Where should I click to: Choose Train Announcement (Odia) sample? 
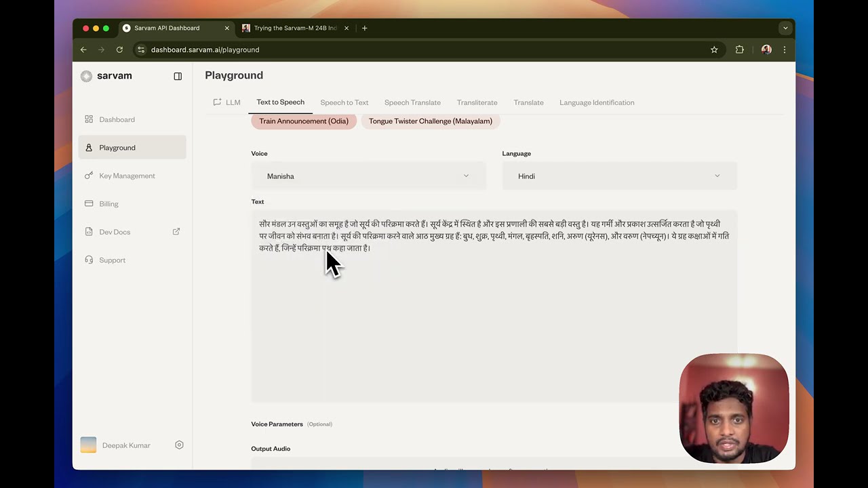coord(304,121)
